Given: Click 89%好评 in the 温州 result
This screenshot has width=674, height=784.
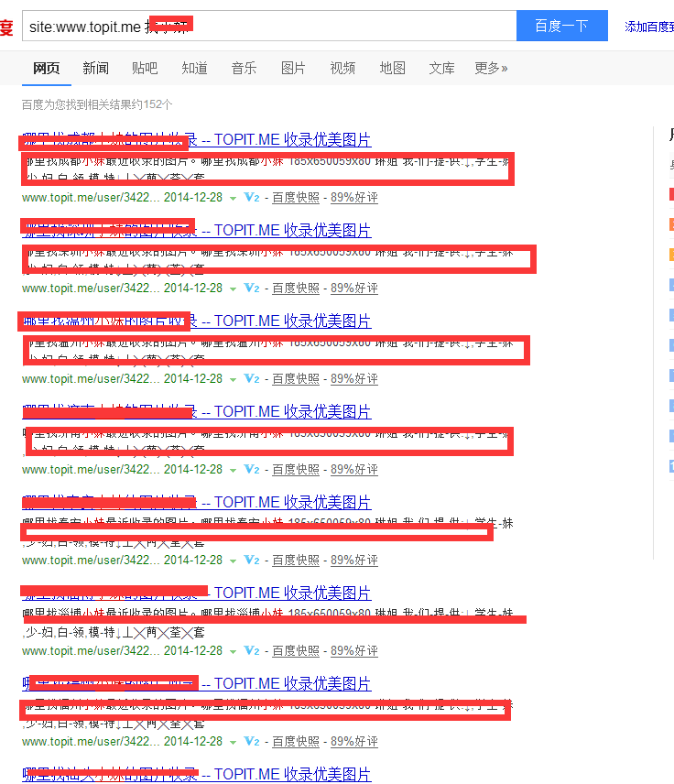Looking at the screenshot, I should [x=354, y=378].
